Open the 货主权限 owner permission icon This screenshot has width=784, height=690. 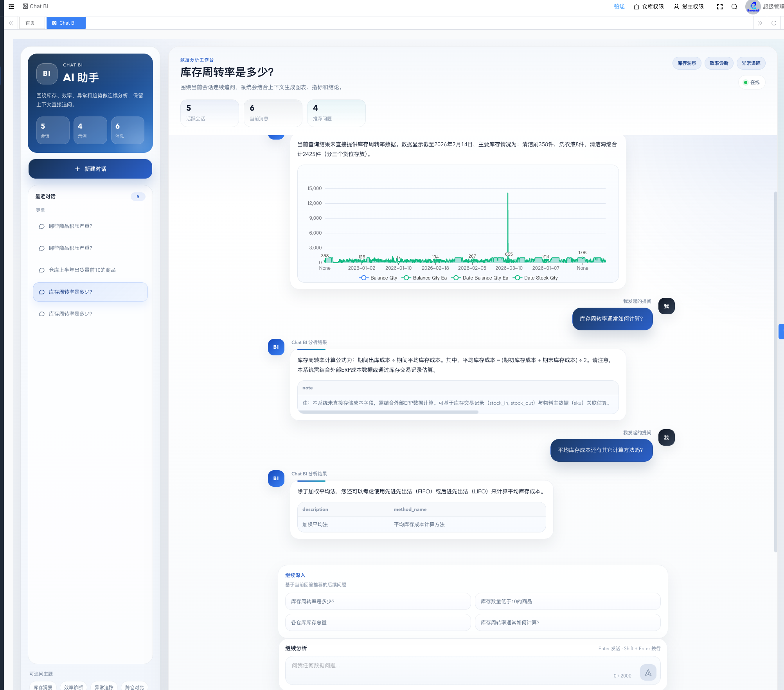[x=676, y=7]
